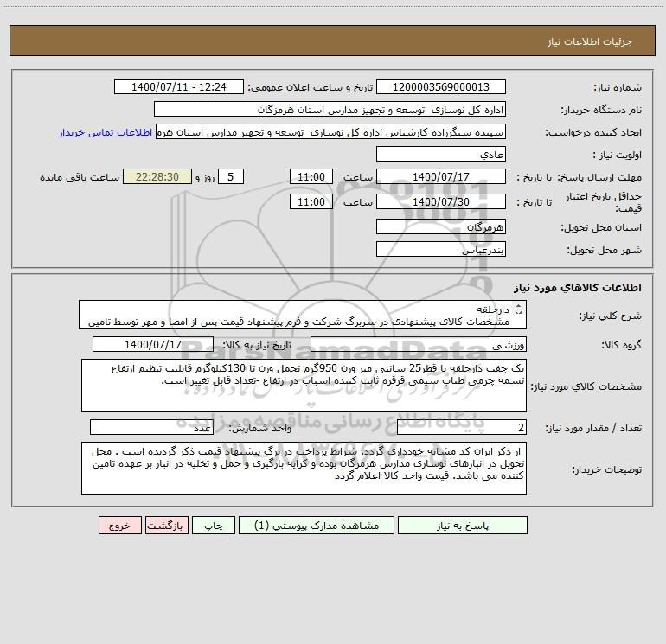The height and width of the screenshot is (644, 666).
Task: Click the remaining days field showing 5
Action: pos(231,176)
